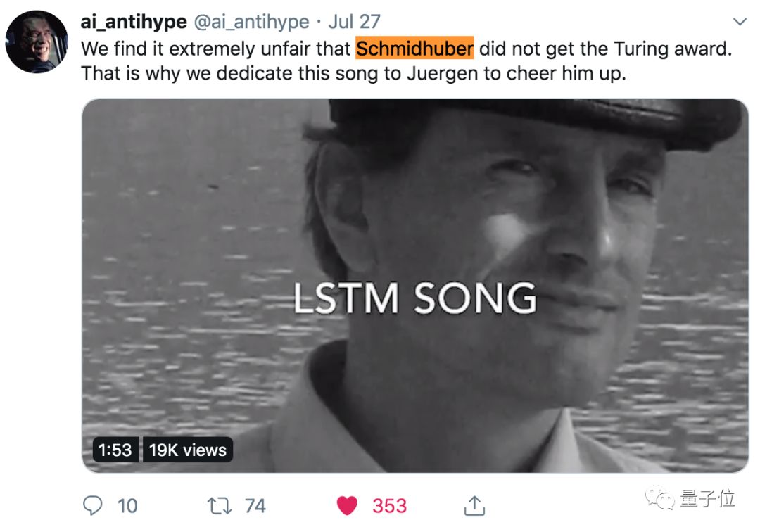Viewport: 760px width, 532px height.
Task: Click the 19K views label
Action: point(188,450)
